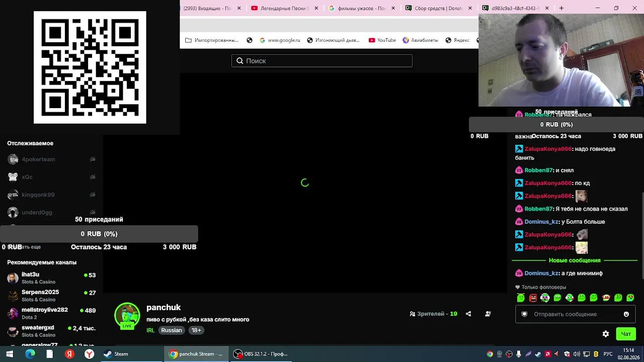644x362 pixels.
Task: Open a new browser tab
Action: point(561,8)
